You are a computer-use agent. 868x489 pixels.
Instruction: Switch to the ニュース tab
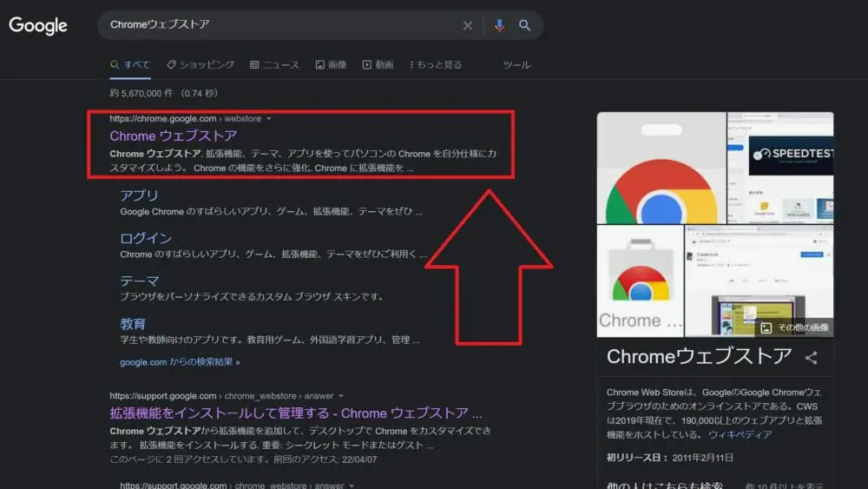[x=274, y=65]
